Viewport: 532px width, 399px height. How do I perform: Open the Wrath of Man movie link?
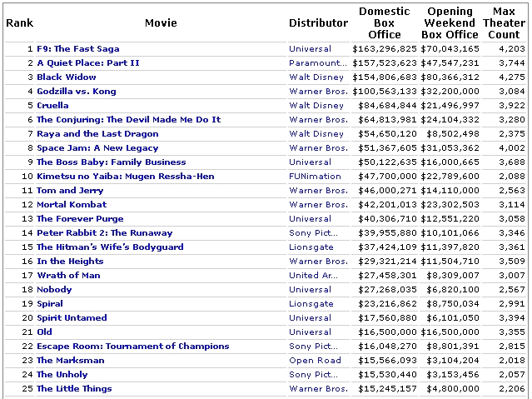pyautogui.click(x=68, y=276)
